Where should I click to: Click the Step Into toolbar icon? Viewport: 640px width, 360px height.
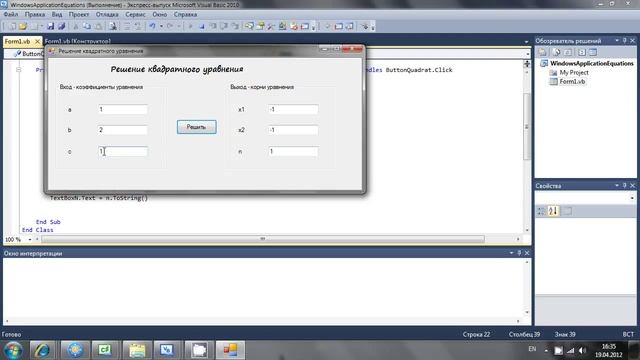coord(213,27)
